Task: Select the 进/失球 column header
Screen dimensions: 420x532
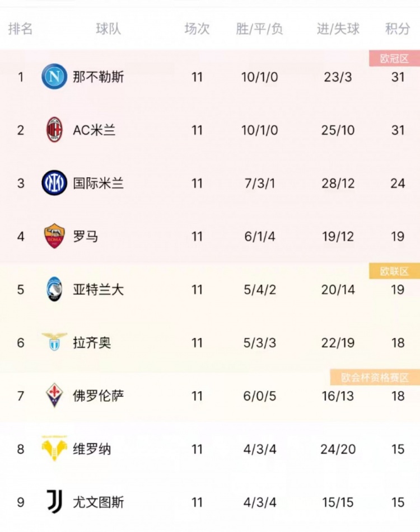Action: (x=338, y=29)
